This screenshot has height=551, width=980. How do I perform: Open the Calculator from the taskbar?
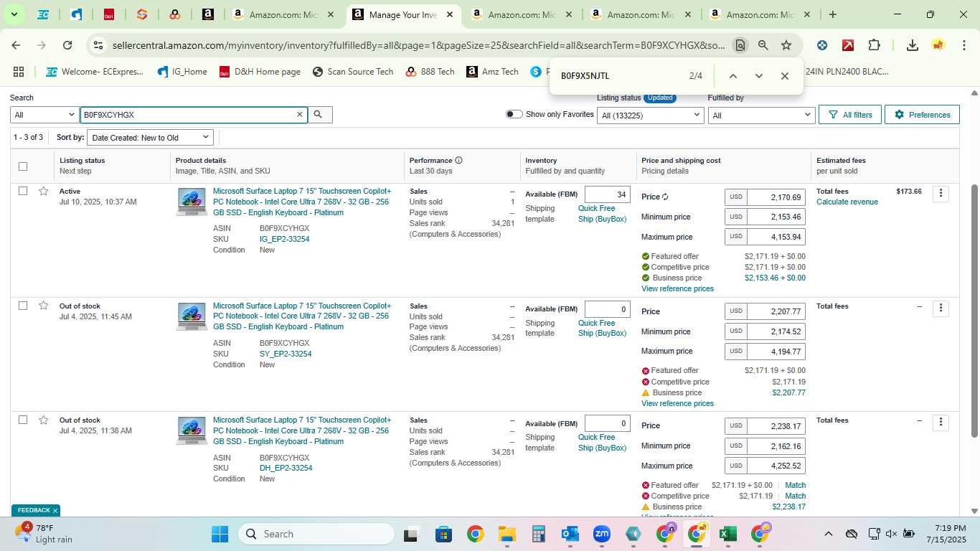click(538, 534)
